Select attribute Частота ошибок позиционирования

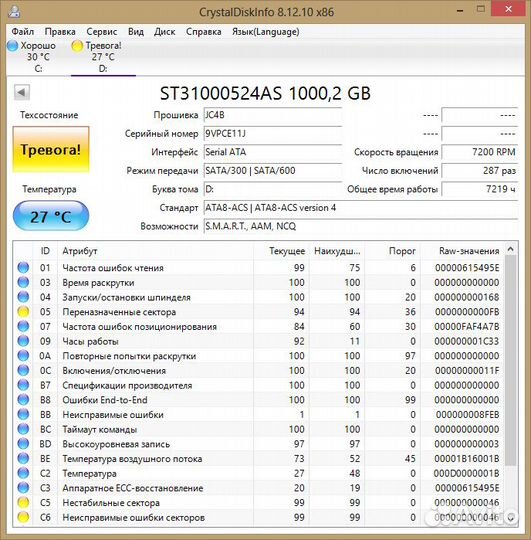coord(139,327)
